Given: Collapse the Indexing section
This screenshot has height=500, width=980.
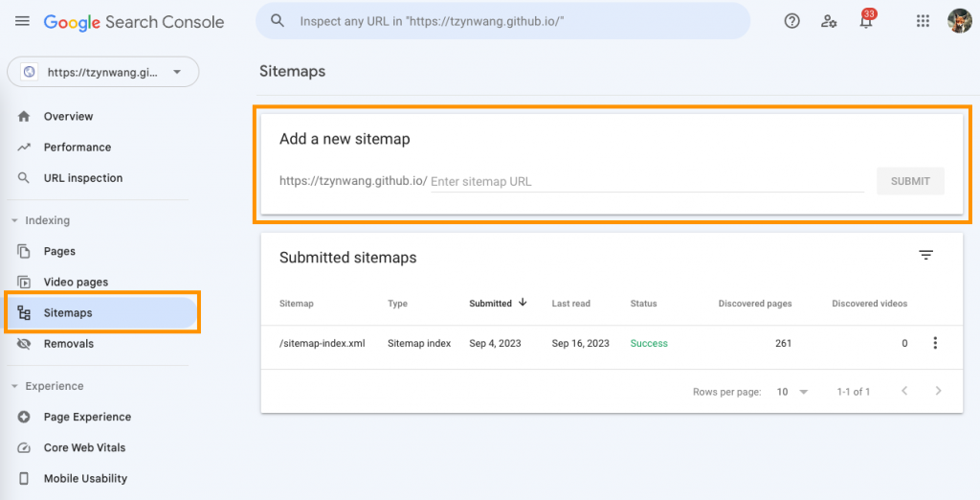Looking at the screenshot, I should point(14,220).
